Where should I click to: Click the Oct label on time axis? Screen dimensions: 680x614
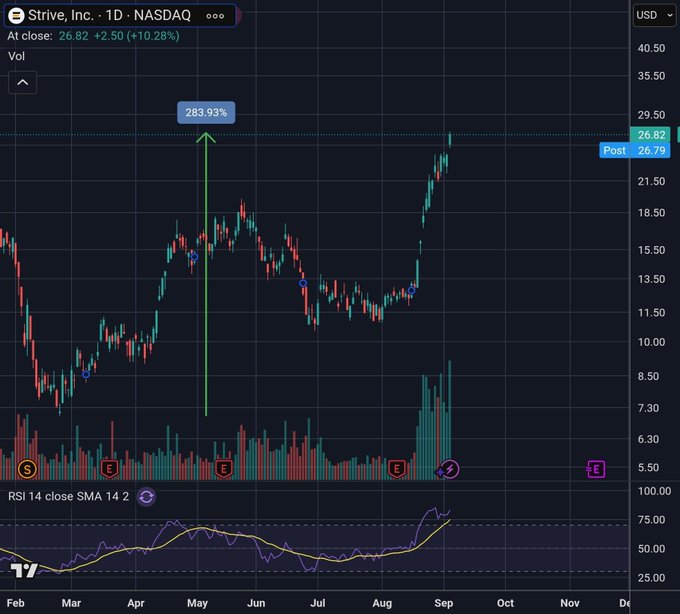[x=505, y=603]
